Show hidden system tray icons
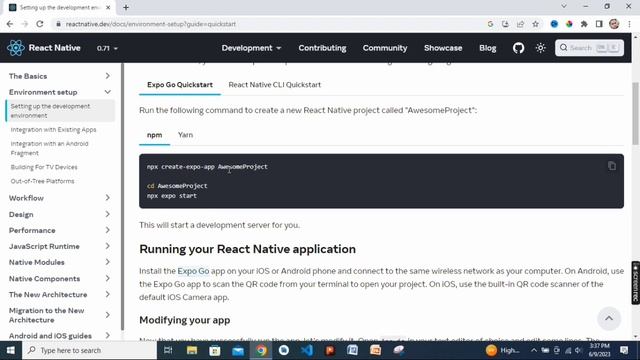640x360 pixels. pos(534,350)
